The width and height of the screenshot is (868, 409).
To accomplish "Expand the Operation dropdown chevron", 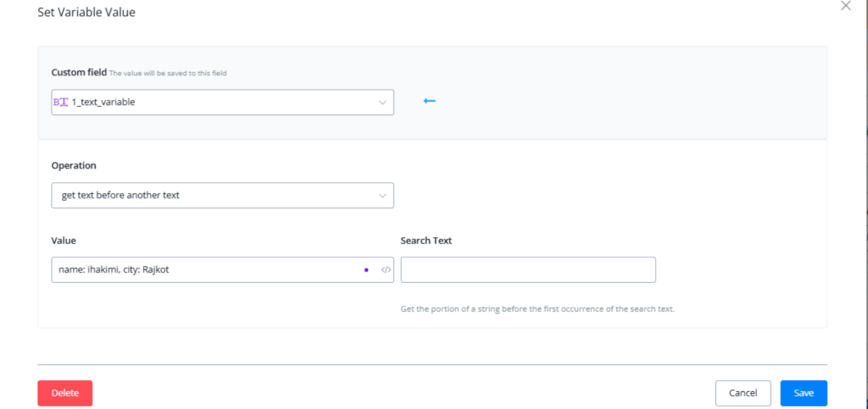I will [x=381, y=196].
